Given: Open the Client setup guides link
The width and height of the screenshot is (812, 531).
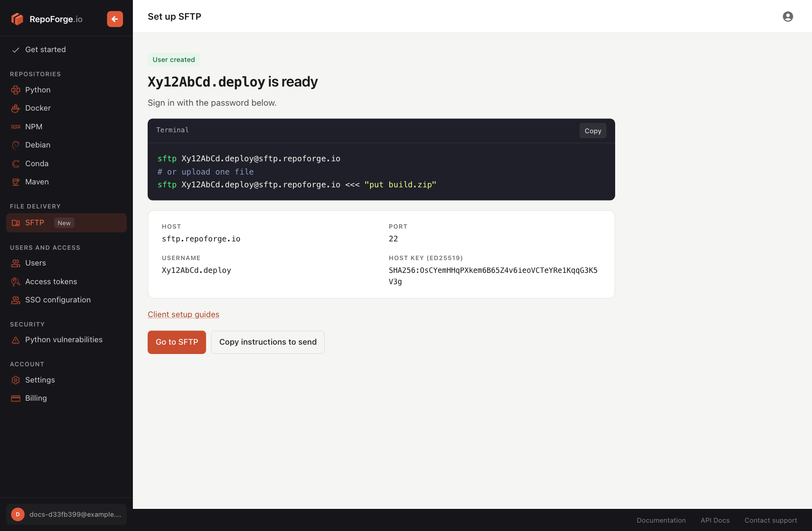Looking at the screenshot, I should [184, 315].
